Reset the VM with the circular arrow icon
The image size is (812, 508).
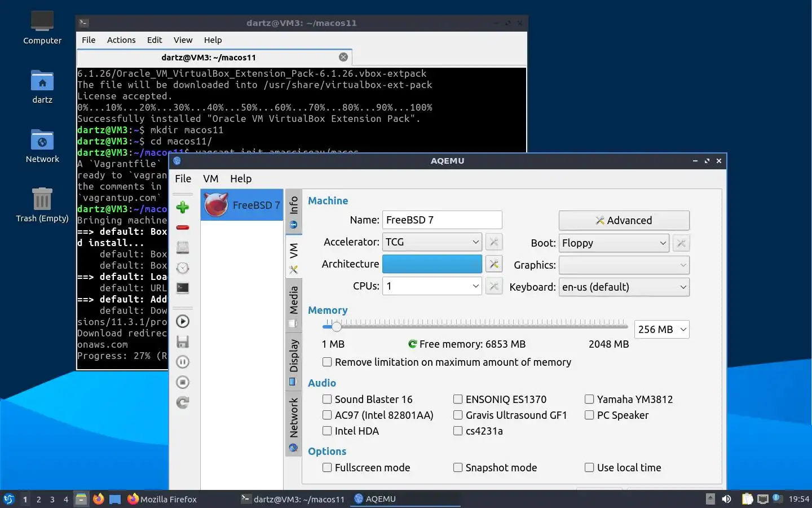click(182, 402)
